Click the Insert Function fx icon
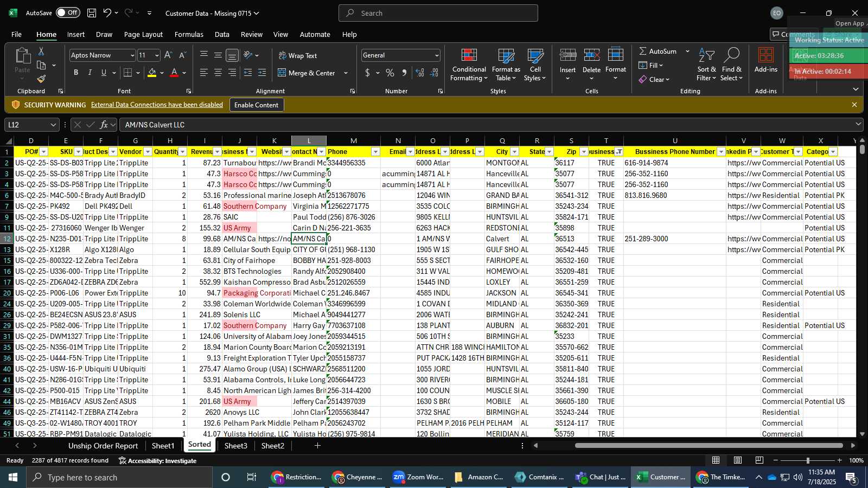This screenshot has height=488, width=868. (x=104, y=125)
